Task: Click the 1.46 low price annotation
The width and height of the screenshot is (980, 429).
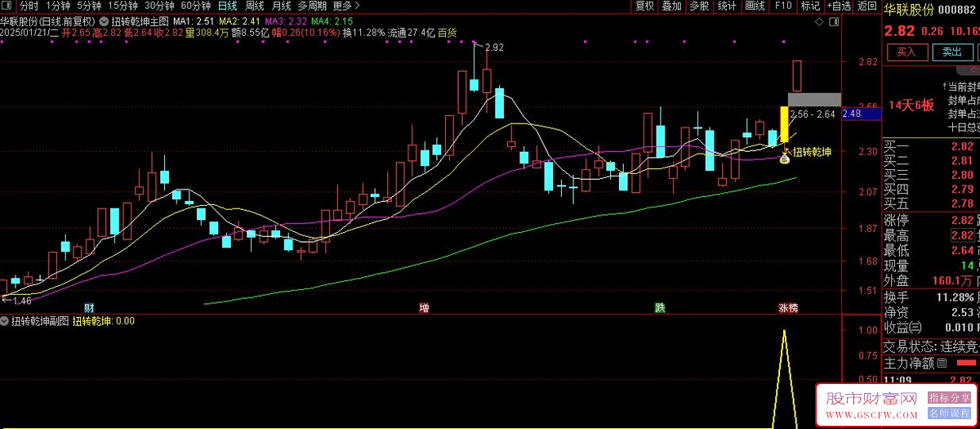Action: point(21,301)
